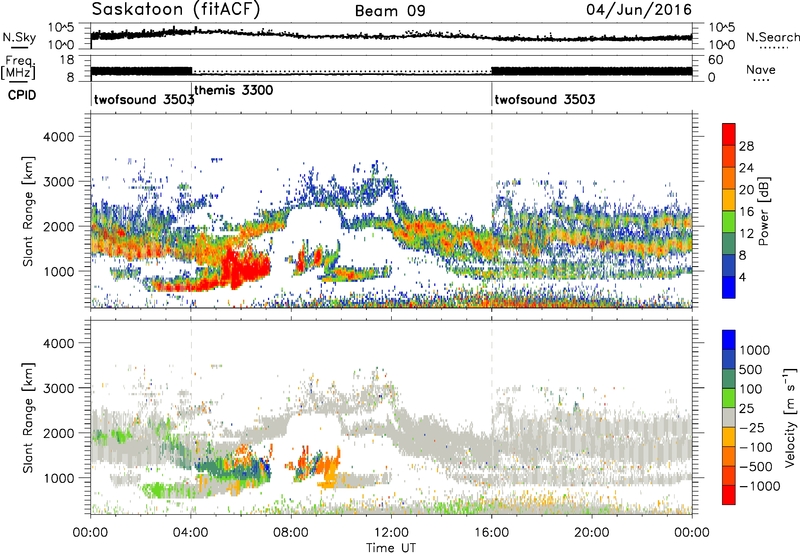The height and width of the screenshot is (554, 800).
Task: Click the "18" frequency axis tick
Action: (x=67, y=60)
